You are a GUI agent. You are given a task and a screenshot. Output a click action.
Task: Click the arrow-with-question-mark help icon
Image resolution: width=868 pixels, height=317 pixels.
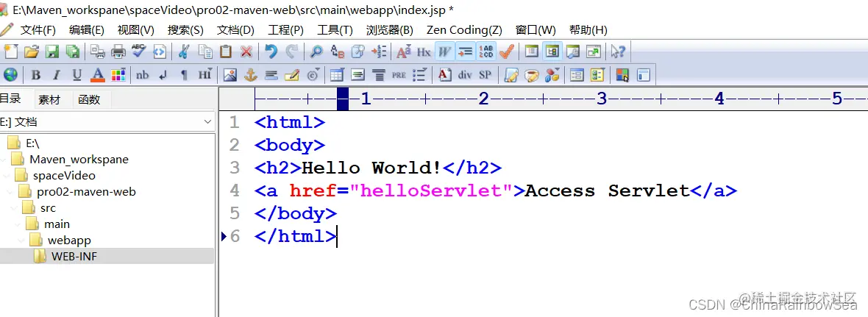coord(617,52)
